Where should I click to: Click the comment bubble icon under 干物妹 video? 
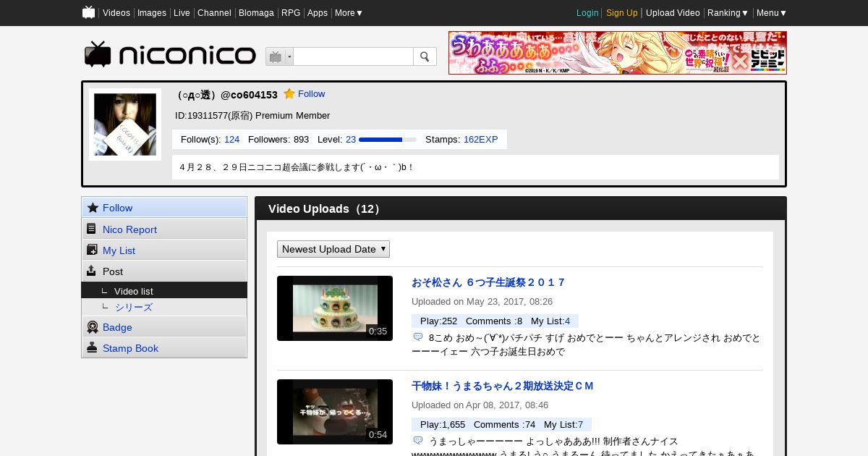pyautogui.click(x=417, y=441)
